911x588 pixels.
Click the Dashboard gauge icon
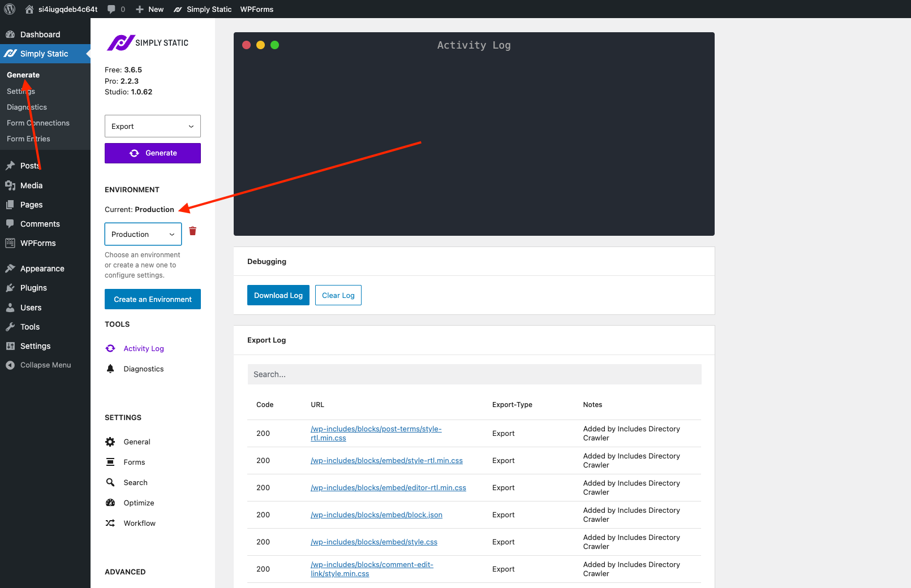pyautogui.click(x=10, y=34)
